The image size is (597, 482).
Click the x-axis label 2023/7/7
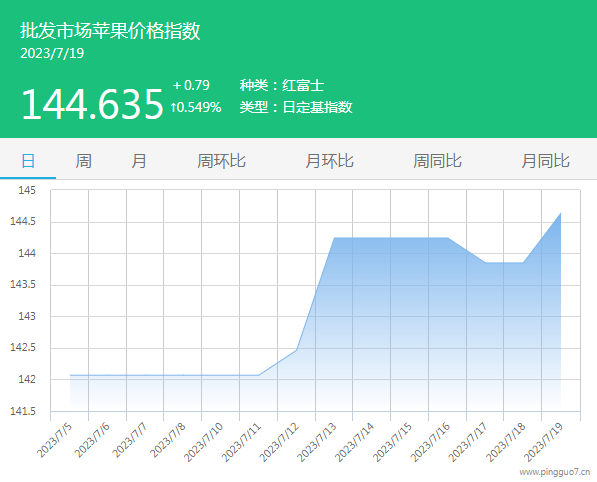130,440
